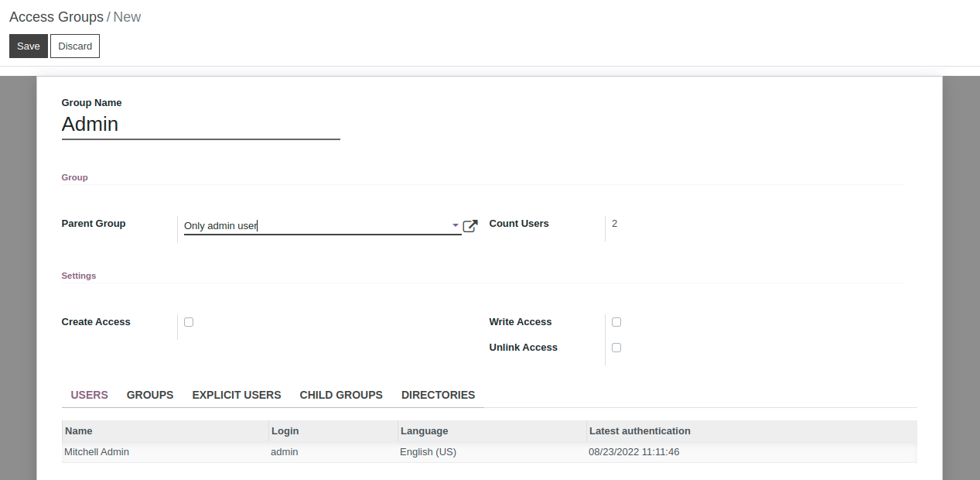980x480 pixels.
Task: Sort by Latest authentication column header
Action: [752, 430]
